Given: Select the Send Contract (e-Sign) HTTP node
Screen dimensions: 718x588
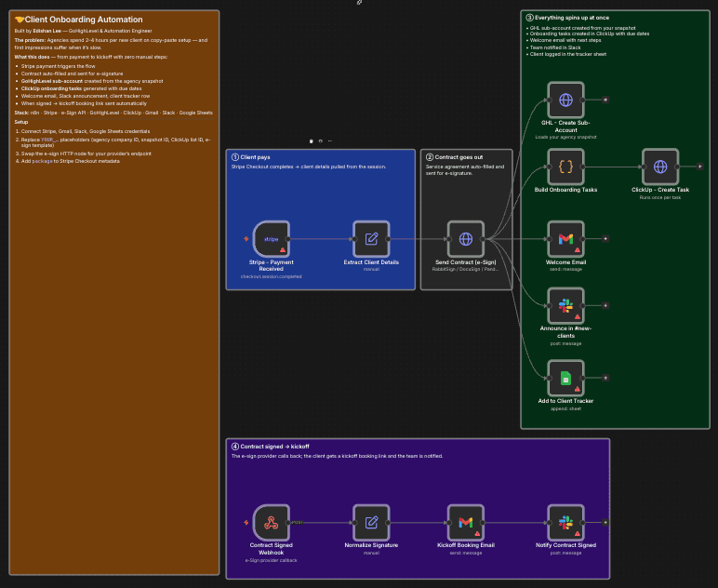Looking at the screenshot, I should tap(466, 238).
